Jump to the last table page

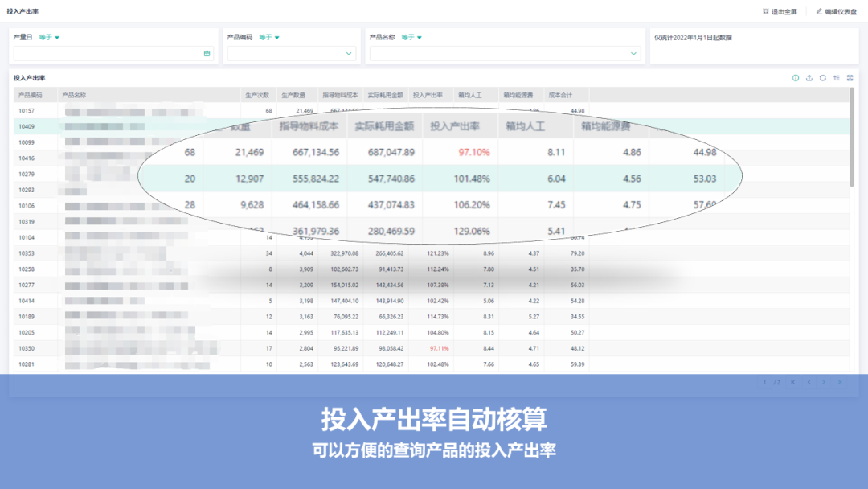[840, 382]
